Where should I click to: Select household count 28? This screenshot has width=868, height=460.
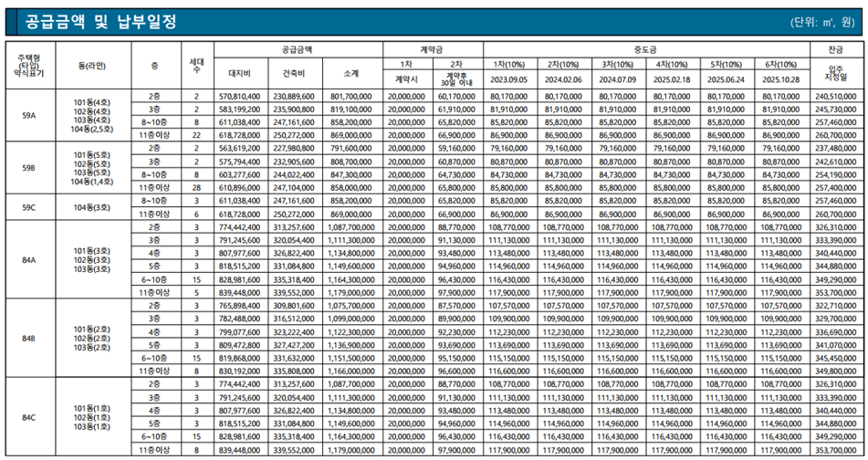[x=196, y=188]
